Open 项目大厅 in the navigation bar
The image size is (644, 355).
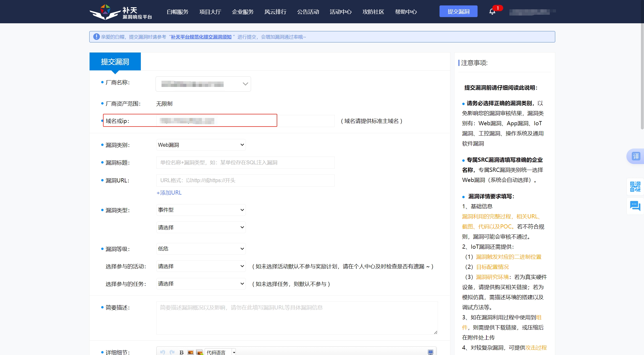pyautogui.click(x=210, y=12)
